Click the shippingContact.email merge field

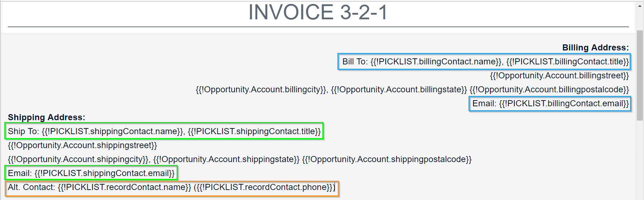point(105,173)
